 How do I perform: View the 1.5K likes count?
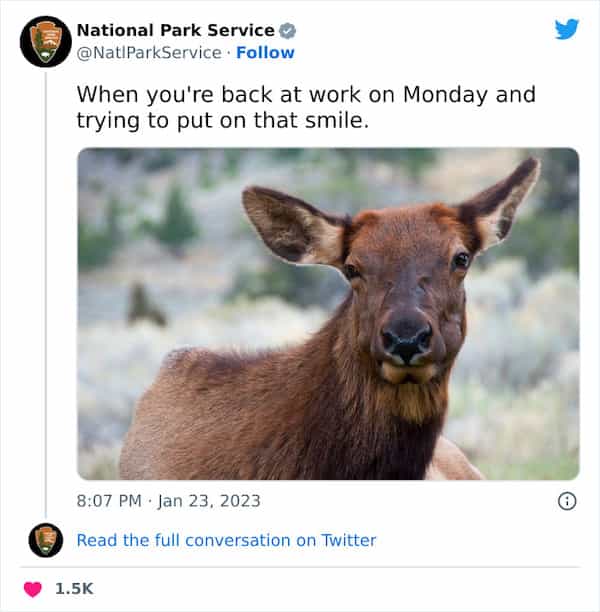tap(74, 589)
